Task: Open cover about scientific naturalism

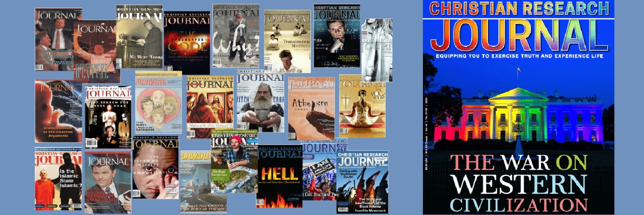Action: click(337, 36)
